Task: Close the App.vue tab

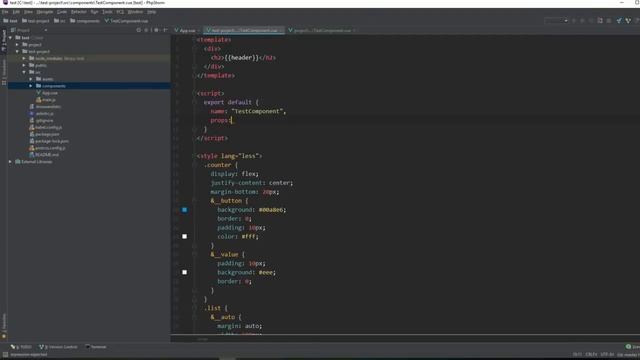Action: [199, 31]
